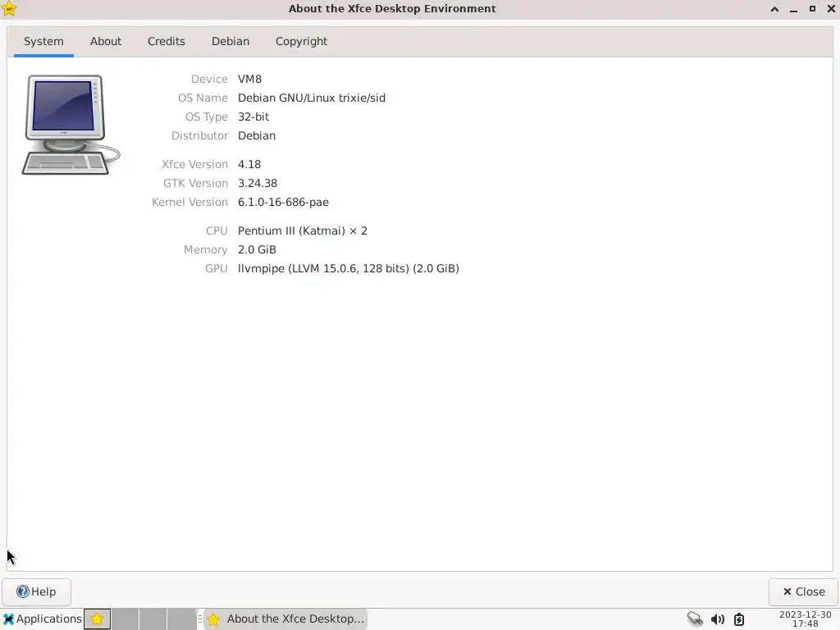Click the GTK version value 3.24.38
840x630 pixels.
pos(257,183)
